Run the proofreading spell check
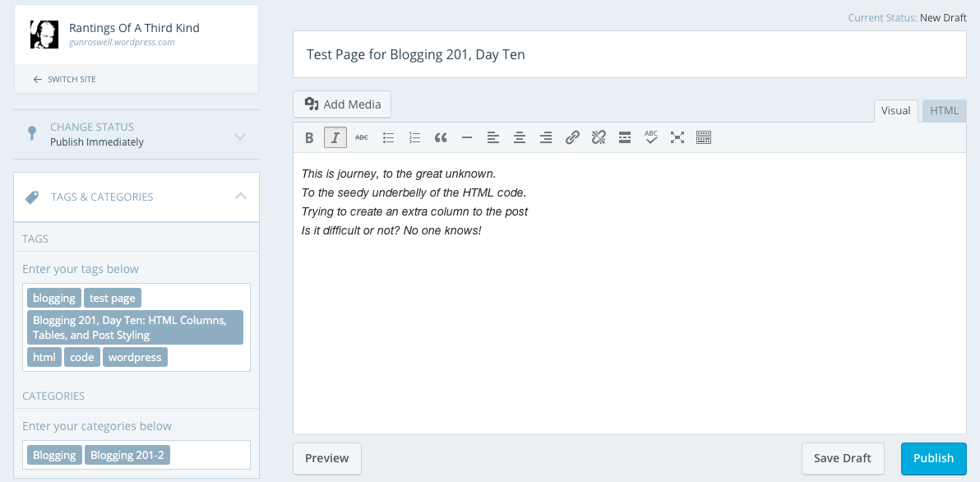This screenshot has width=980, height=482. pos(651,138)
